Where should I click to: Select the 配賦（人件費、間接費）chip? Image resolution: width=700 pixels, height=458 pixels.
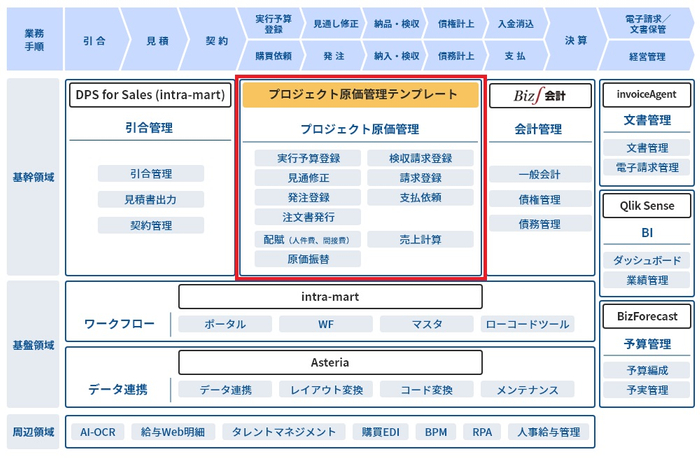pyautogui.click(x=308, y=240)
